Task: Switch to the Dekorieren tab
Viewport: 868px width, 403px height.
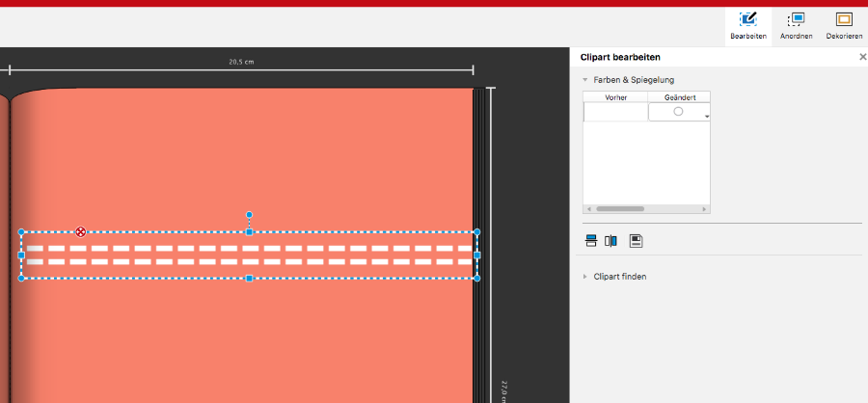Action: 844,27
